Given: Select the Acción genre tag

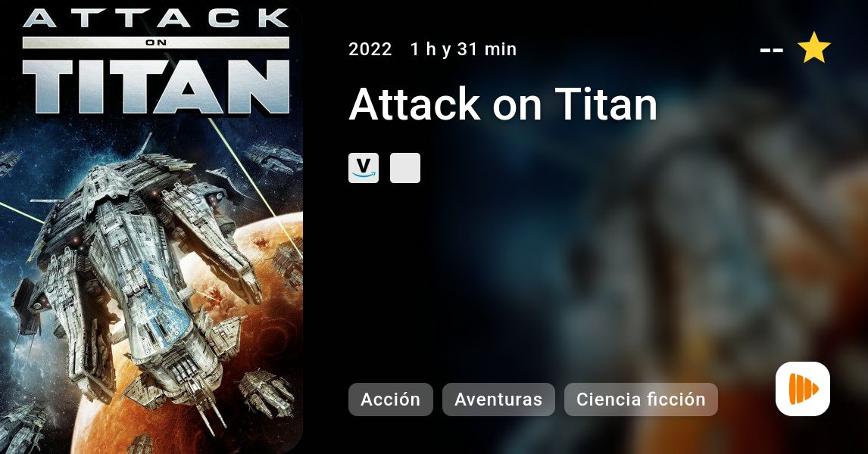Looking at the screenshot, I should (x=390, y=400).
